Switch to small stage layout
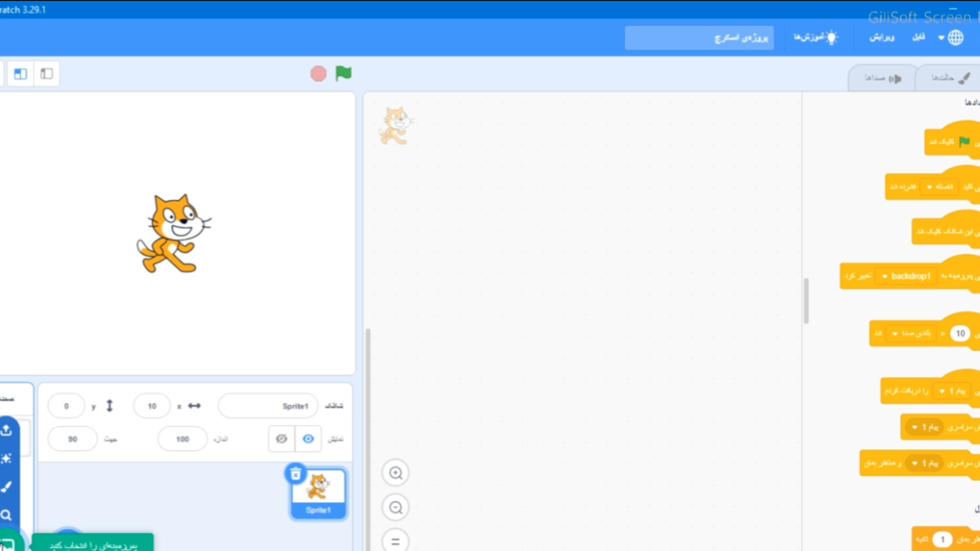Viewport: 980px width, 551px height. [x=46, y=74]
